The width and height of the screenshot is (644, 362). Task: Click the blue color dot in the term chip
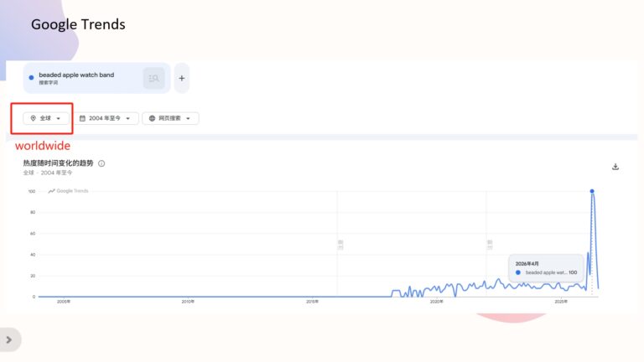[x=31, y=78]
